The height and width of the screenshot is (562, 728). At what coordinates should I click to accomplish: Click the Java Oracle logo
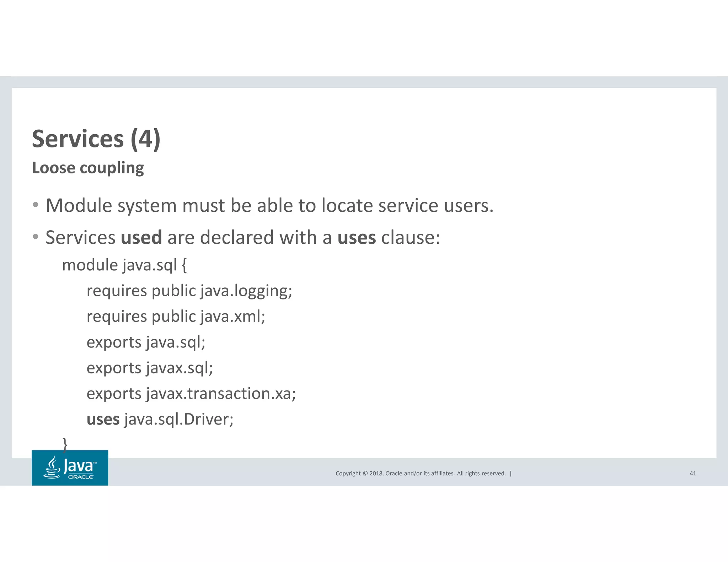coord(70,468)
